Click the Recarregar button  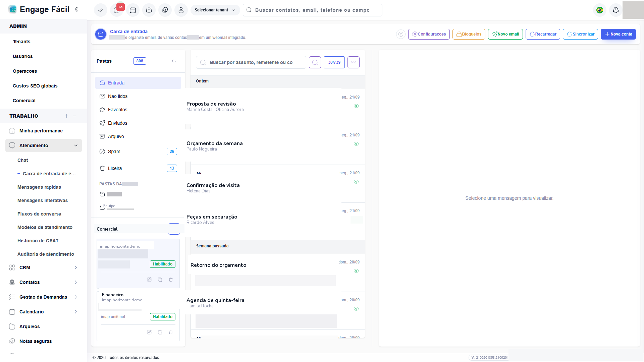(x=543, y=34)
